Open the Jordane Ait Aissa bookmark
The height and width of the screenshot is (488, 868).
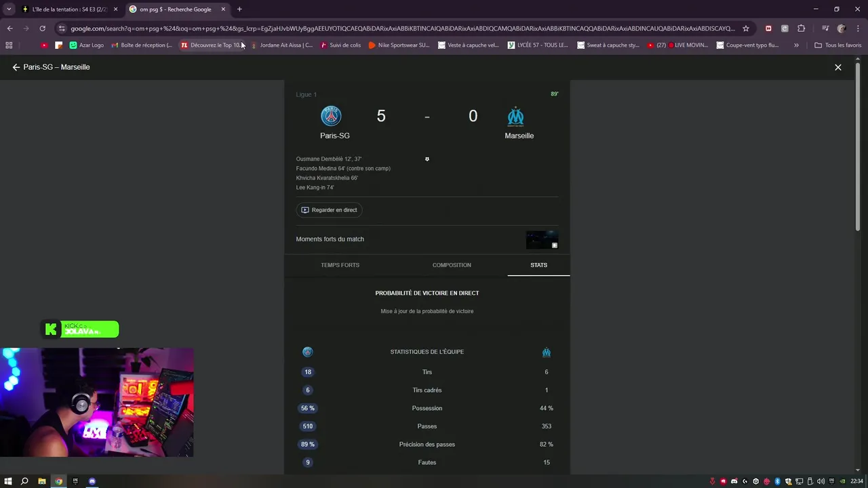pos(281,45)
